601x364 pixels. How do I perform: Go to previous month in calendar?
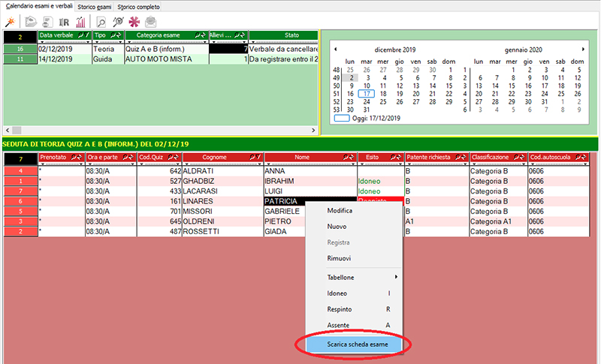336,49
